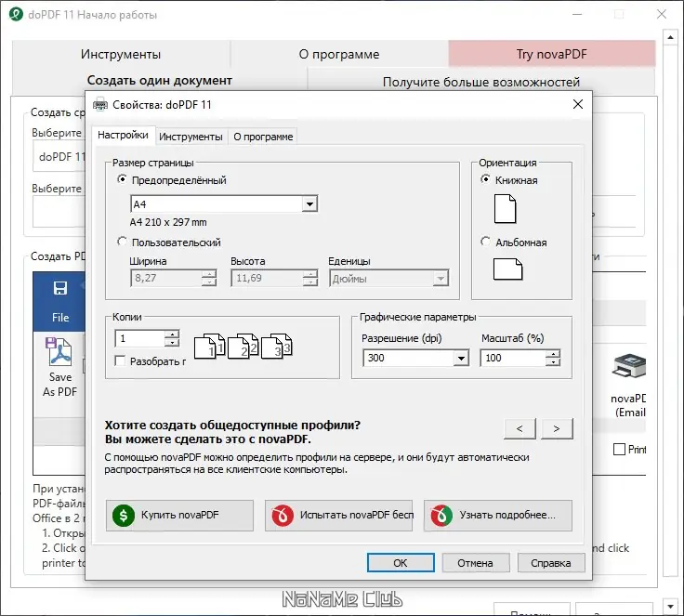The image size is (684, 616).
Task: Select Получите больше возможностей tab
Action: [481, 82]
